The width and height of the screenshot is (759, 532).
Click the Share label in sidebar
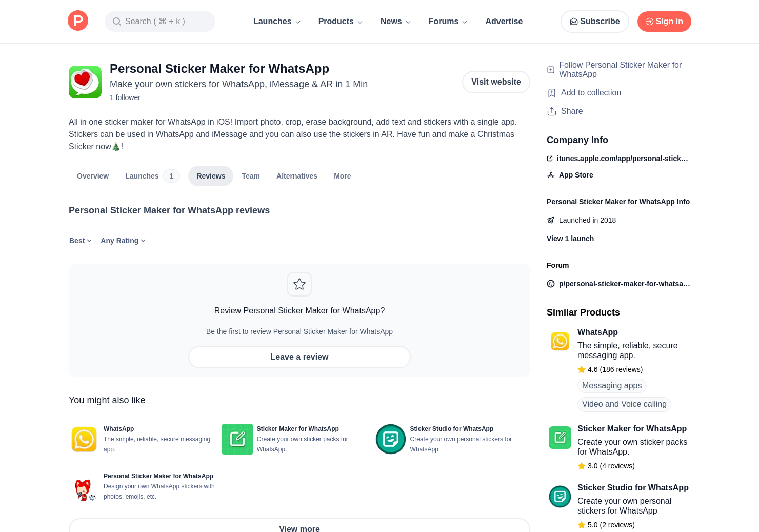[x=572, y=111]
